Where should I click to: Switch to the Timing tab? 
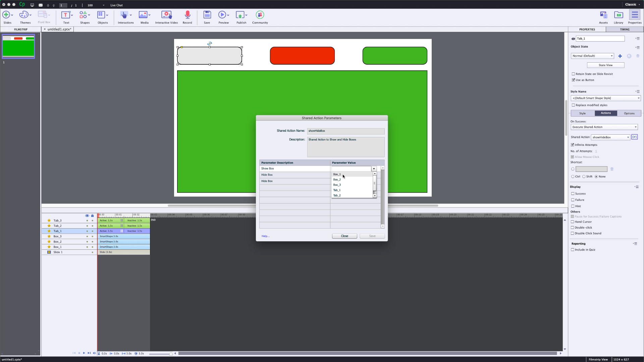[625, 29]
